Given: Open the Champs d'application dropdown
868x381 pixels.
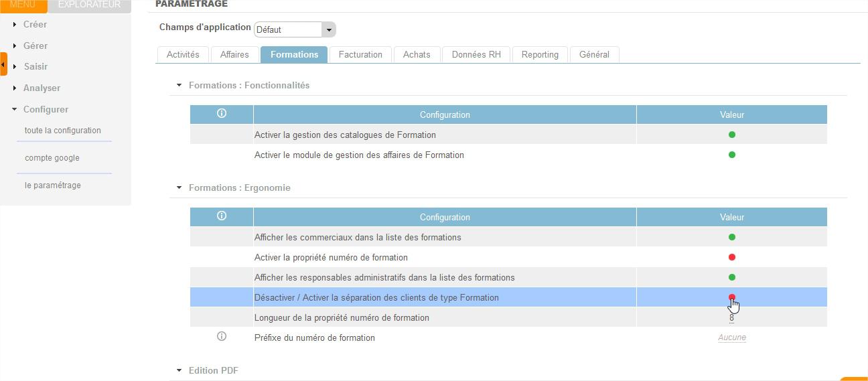Looking at the screenshot, I should coord(328,29).
